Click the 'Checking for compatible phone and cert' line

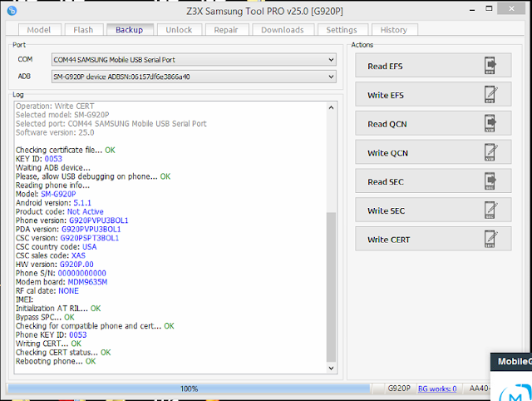click(x=95, y=326)
